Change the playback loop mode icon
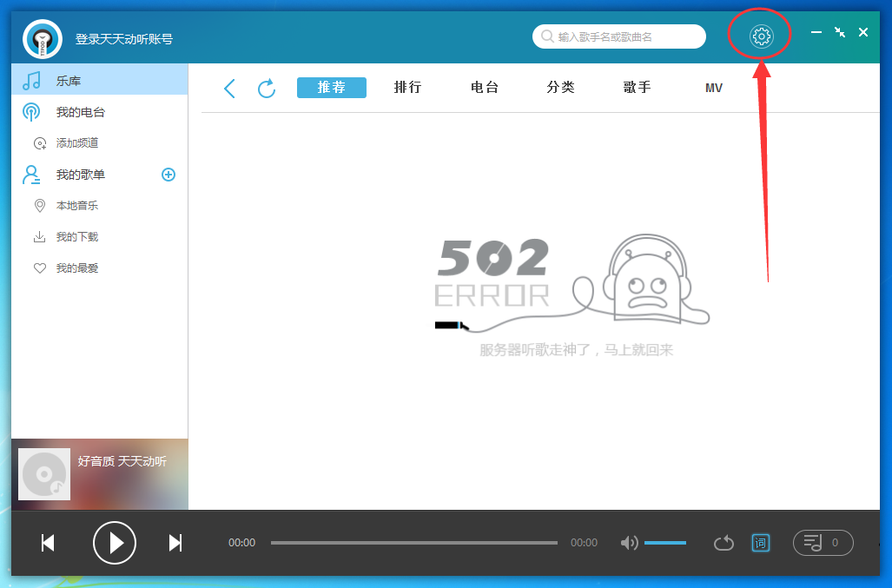The height and width of the screenshot is (588, 892). tap(724, 543)
